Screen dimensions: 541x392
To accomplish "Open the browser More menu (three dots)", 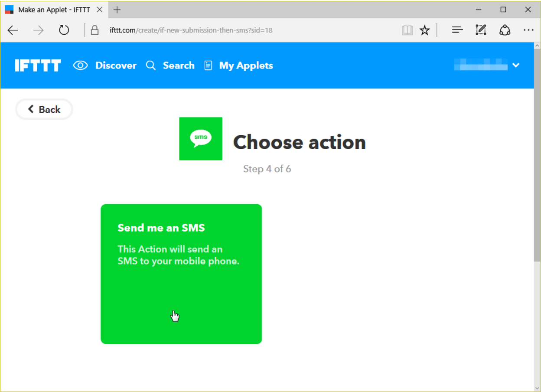I will (528, 30).
